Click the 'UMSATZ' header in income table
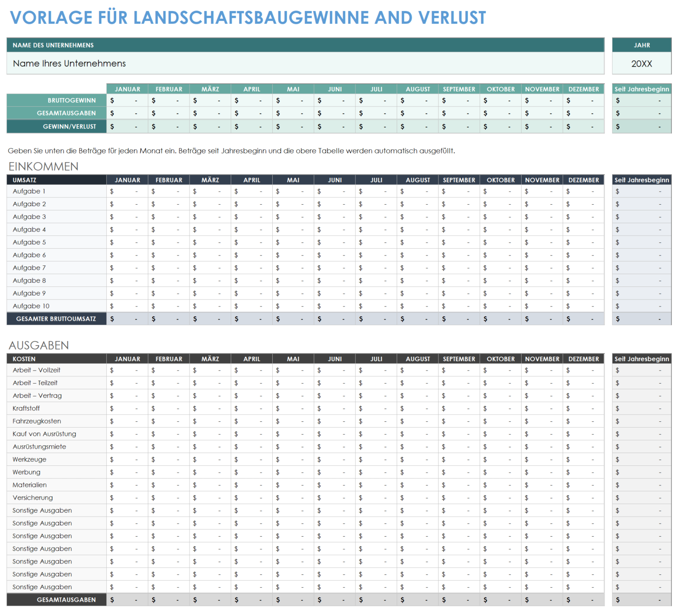The height and width of the screenshot is (616, 680). 56,180
